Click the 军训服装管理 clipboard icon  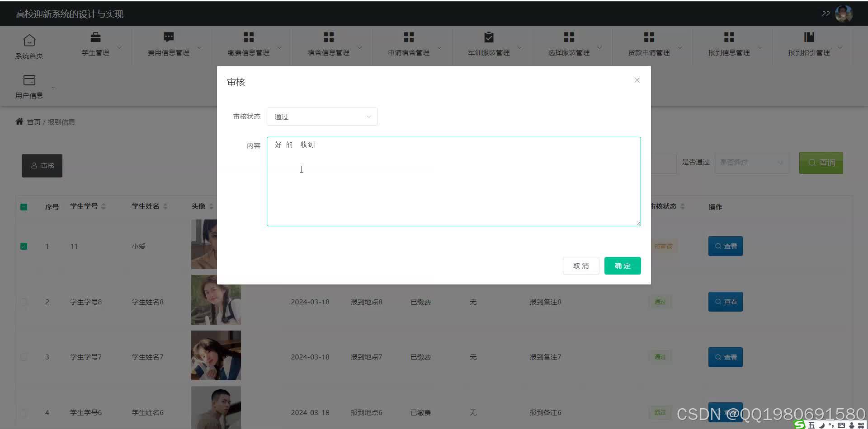[x=488, y=37]
